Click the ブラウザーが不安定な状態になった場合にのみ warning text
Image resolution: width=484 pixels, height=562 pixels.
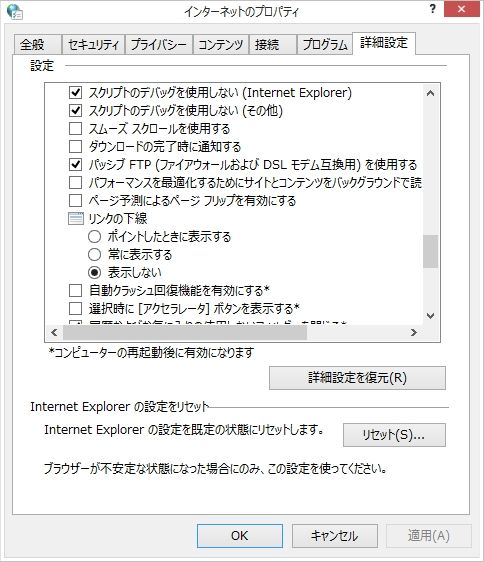pos(215,468)
